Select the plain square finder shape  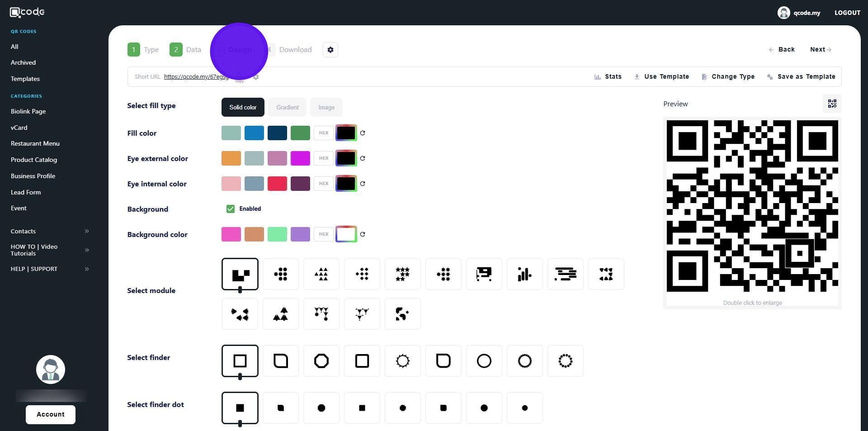click(x=240, y=361)
